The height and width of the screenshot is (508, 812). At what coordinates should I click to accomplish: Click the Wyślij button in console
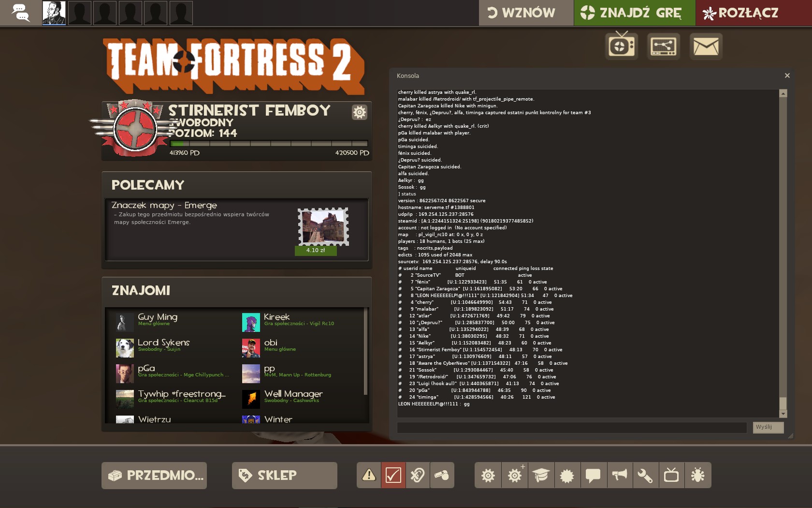point(768,427)
